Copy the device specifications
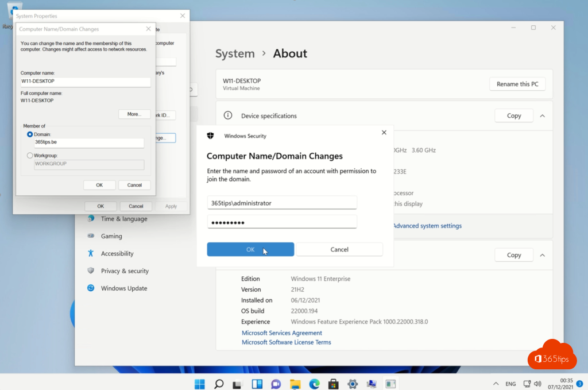This screenshot has width=588, height=390. point(514,115)
